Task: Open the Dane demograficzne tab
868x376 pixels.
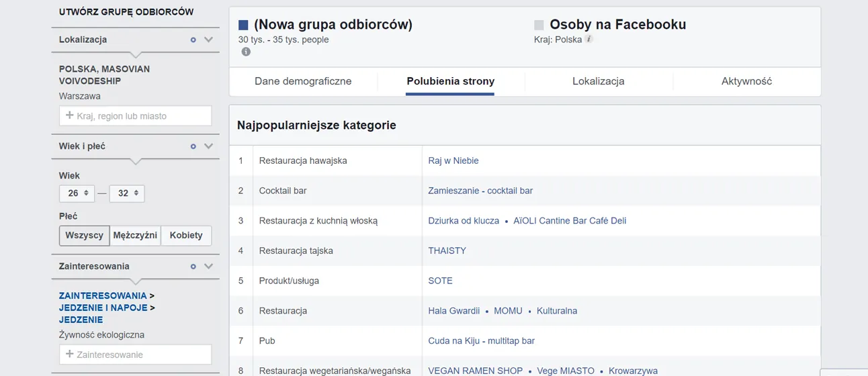Action: (303, 81)
